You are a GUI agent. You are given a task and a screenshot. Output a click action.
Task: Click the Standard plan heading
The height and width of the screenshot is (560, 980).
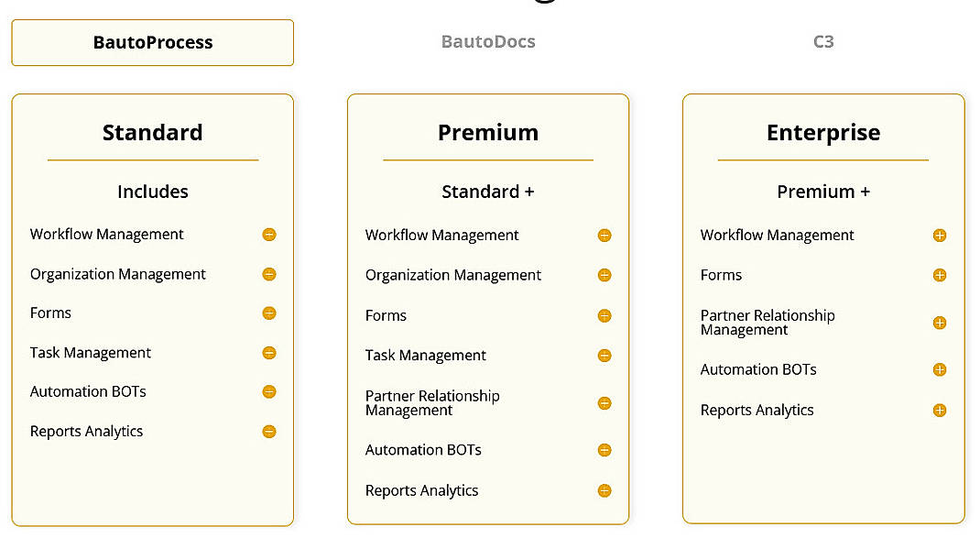pos(152,132)
